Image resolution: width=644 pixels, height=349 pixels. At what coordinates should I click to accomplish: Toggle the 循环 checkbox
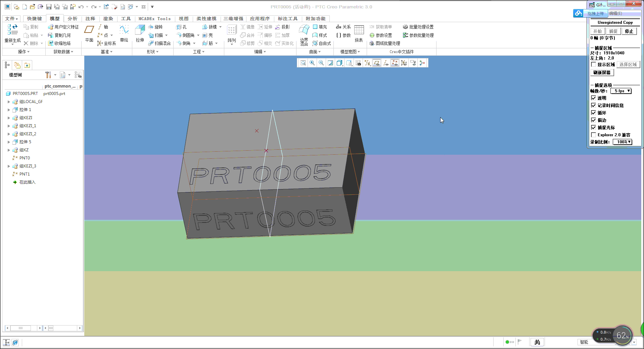click(593, 113)
